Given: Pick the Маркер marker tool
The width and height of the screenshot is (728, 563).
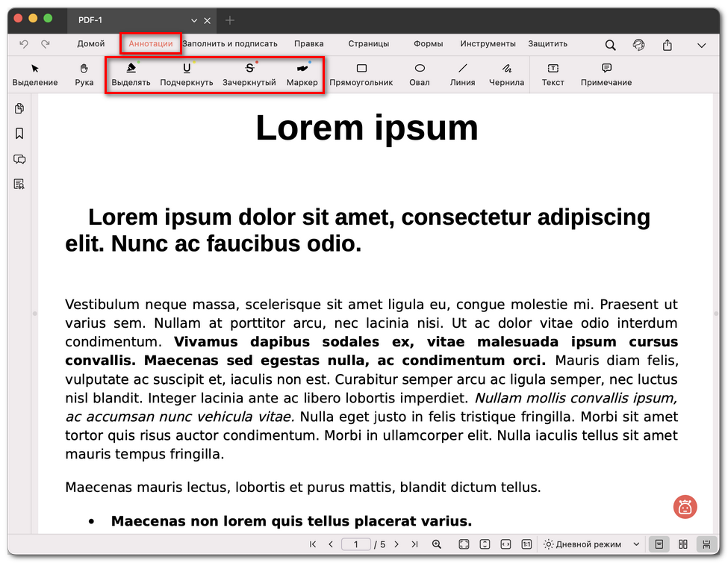Looking at the screenshot, I should [302, 74].
